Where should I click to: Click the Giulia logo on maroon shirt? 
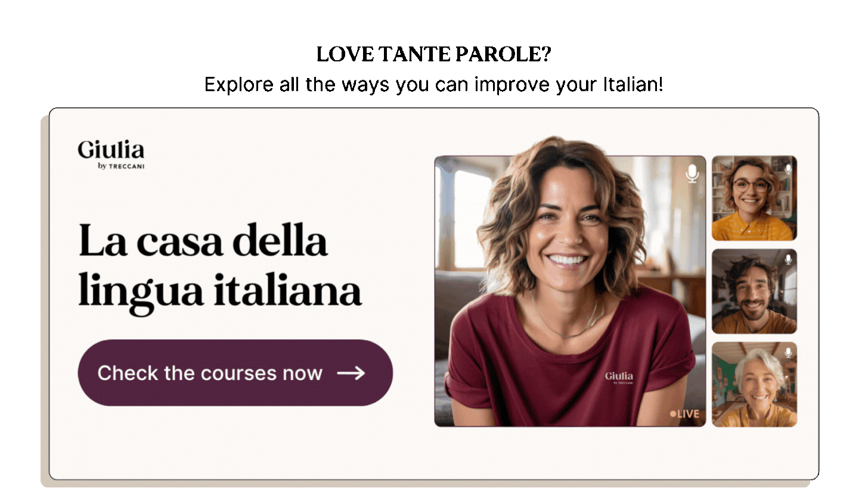click(x=619, y=378)
